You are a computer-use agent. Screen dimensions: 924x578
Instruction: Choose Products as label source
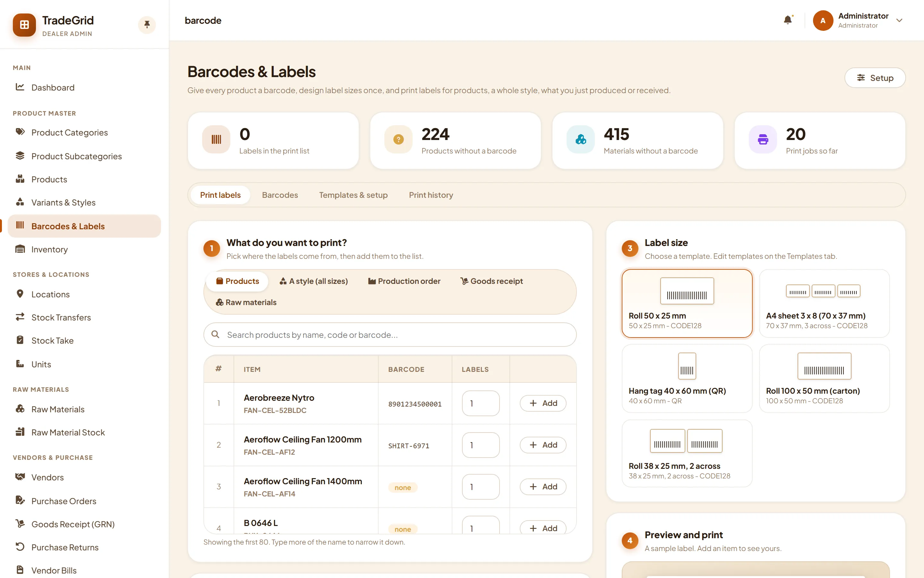point(237,281)
